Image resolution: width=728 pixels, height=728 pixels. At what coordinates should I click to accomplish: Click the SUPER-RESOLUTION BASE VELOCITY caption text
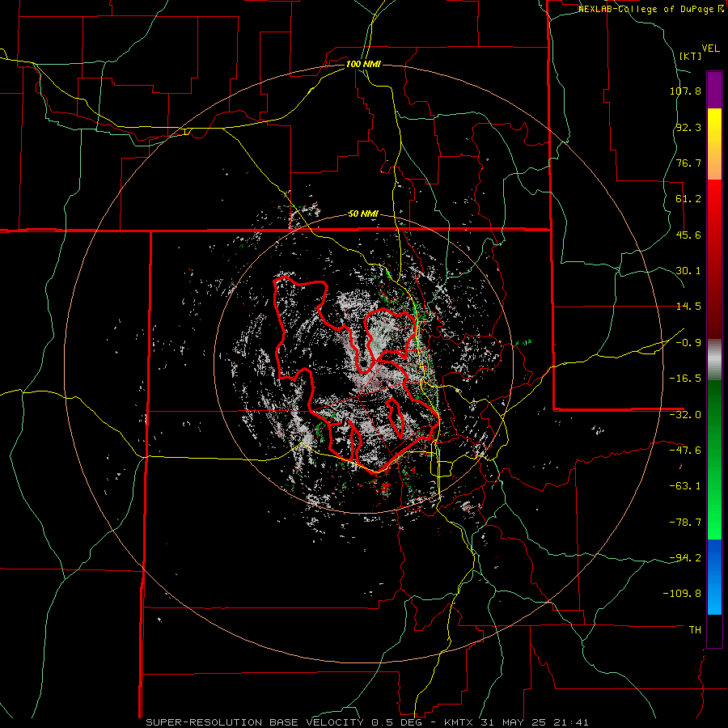coord(255,722)
